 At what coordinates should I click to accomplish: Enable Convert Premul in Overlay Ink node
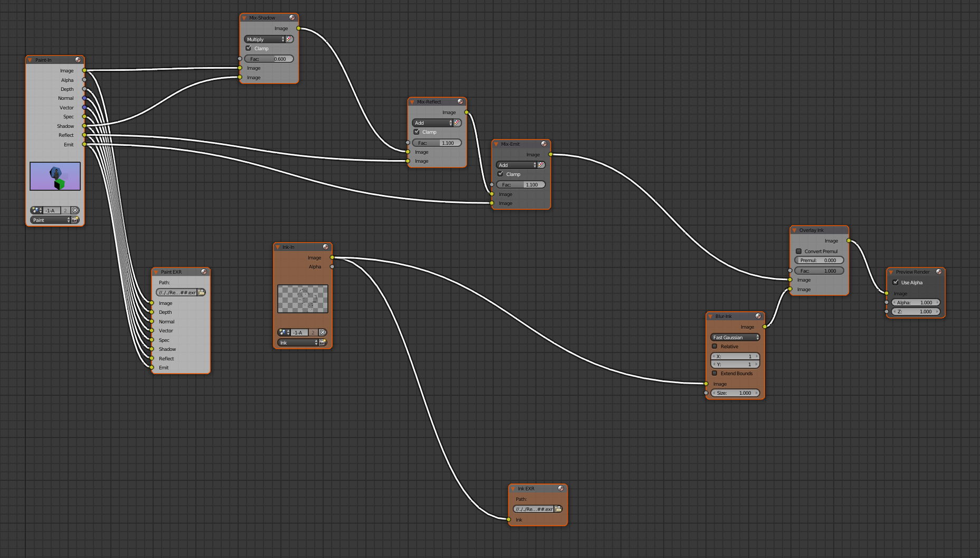(x=798, y=251)
